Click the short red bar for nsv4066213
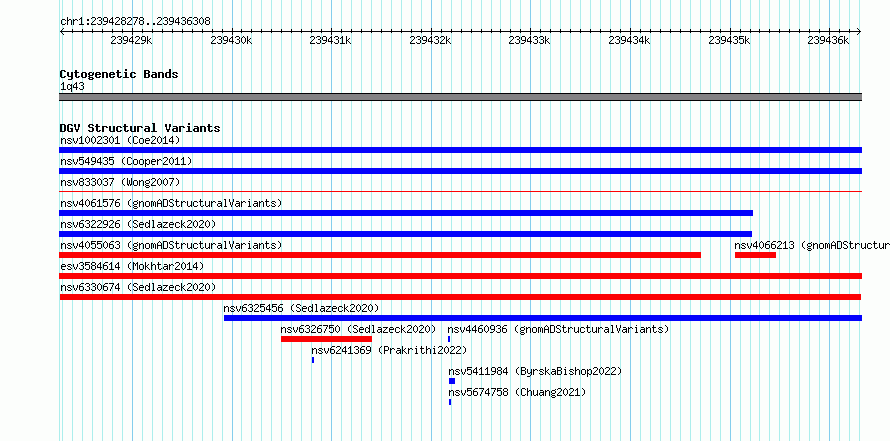890x441 pixels. [x=755, y=255]
